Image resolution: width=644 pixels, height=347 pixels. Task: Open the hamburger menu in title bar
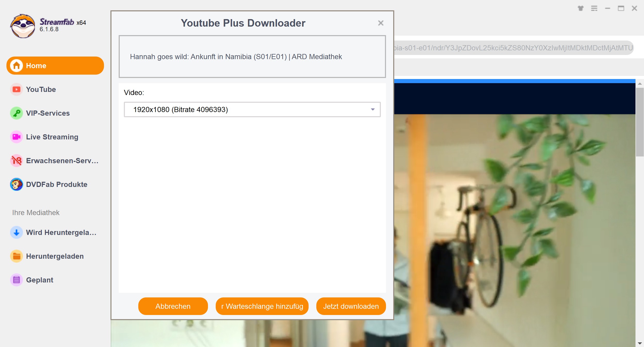pyautogui.click(x=594, y=9)
